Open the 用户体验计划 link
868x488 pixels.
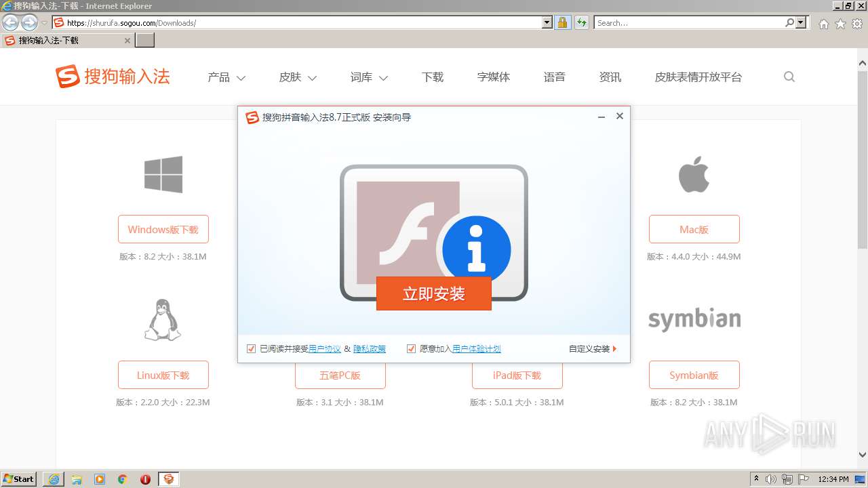click(x=477, y=349)
